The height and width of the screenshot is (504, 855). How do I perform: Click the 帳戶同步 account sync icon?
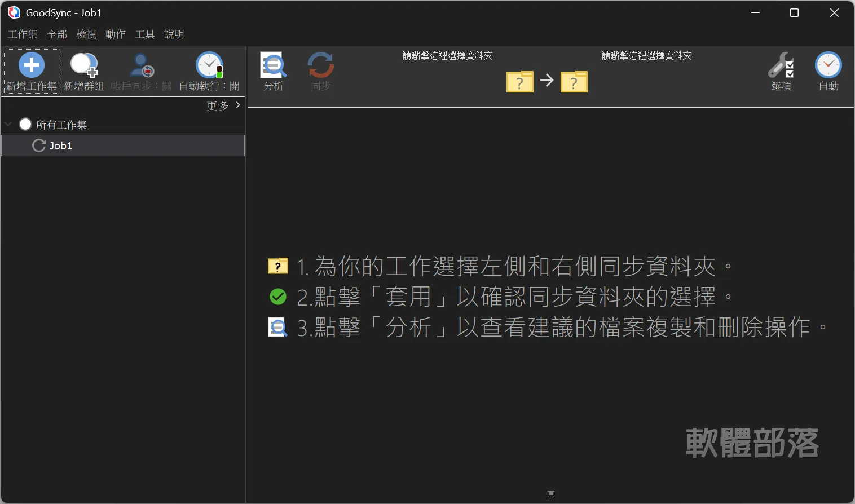pos(142,65)
